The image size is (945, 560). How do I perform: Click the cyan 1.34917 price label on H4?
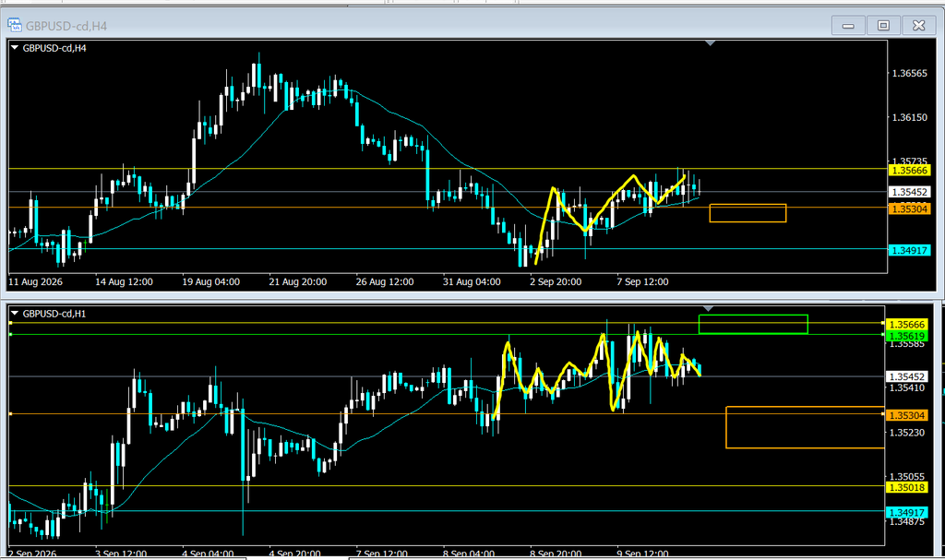[x=909, y=250]
